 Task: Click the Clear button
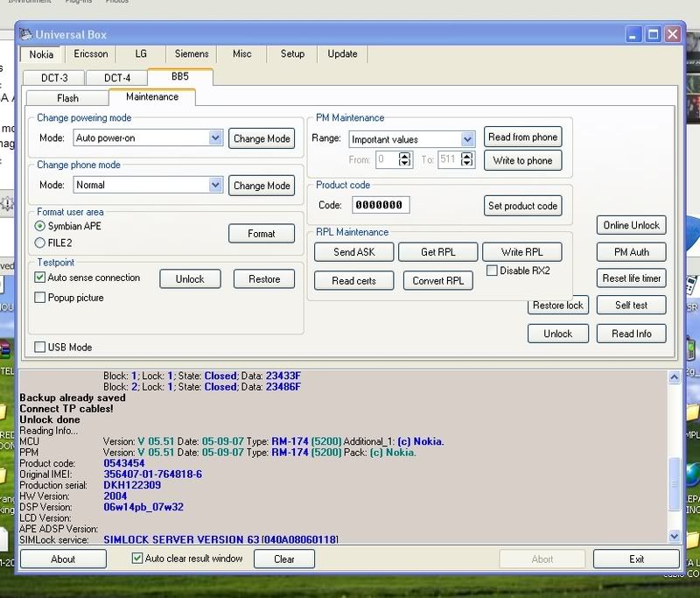pos(283,559)
